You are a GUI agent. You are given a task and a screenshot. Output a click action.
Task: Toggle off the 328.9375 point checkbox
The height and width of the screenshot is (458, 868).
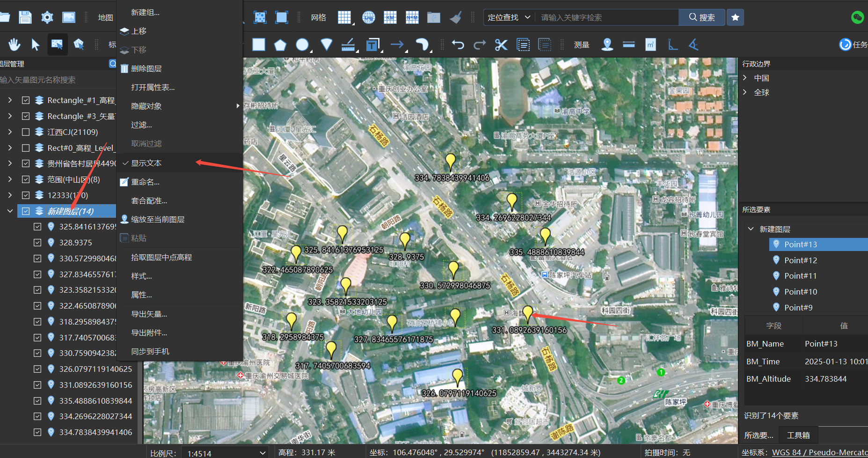pos(37,242)
